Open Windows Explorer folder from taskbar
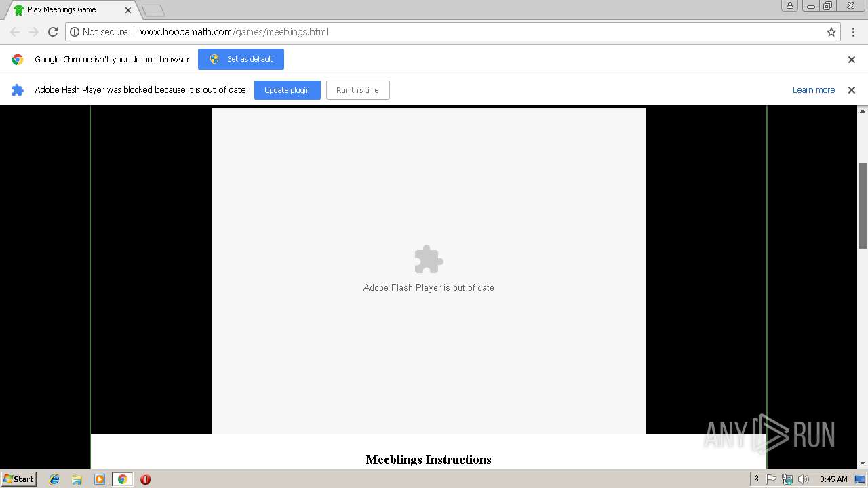 pos(77,479)
